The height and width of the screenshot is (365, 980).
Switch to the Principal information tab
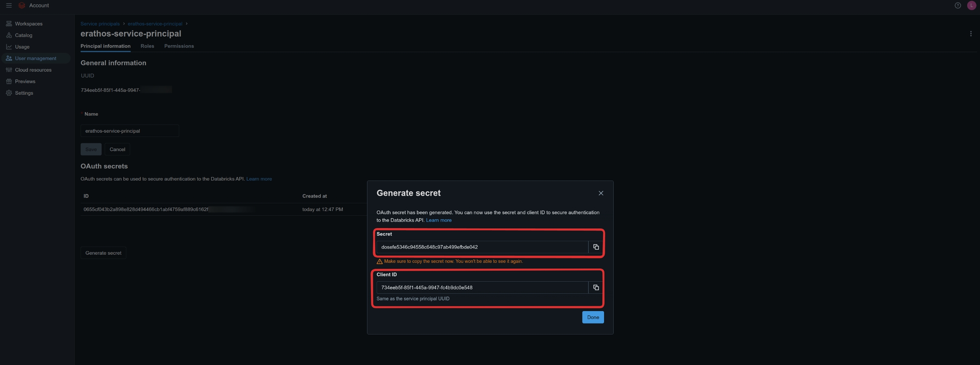pyautogui.click(x=105, y=46)
